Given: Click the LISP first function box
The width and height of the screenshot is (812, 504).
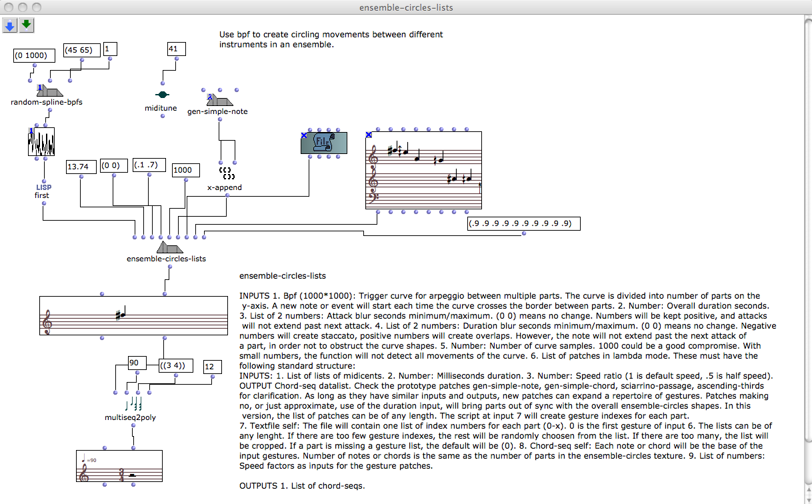Looking at the screenshot, I should 43,191.
